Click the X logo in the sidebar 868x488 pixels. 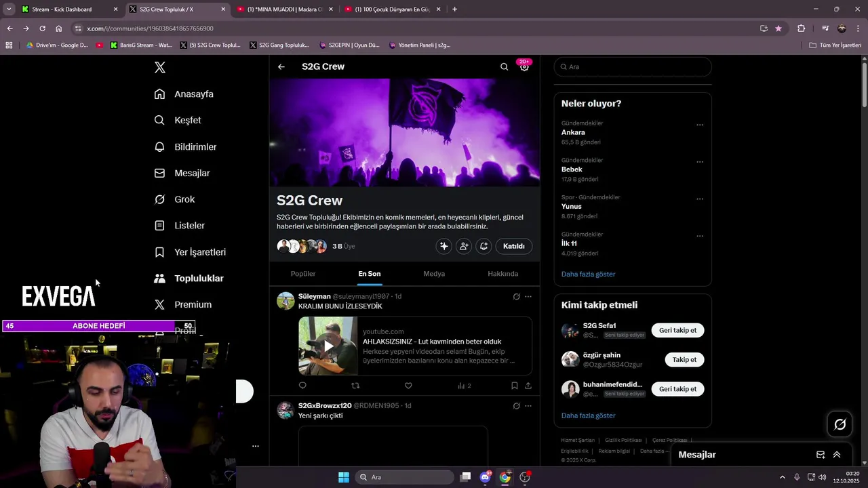coord(159,67)
